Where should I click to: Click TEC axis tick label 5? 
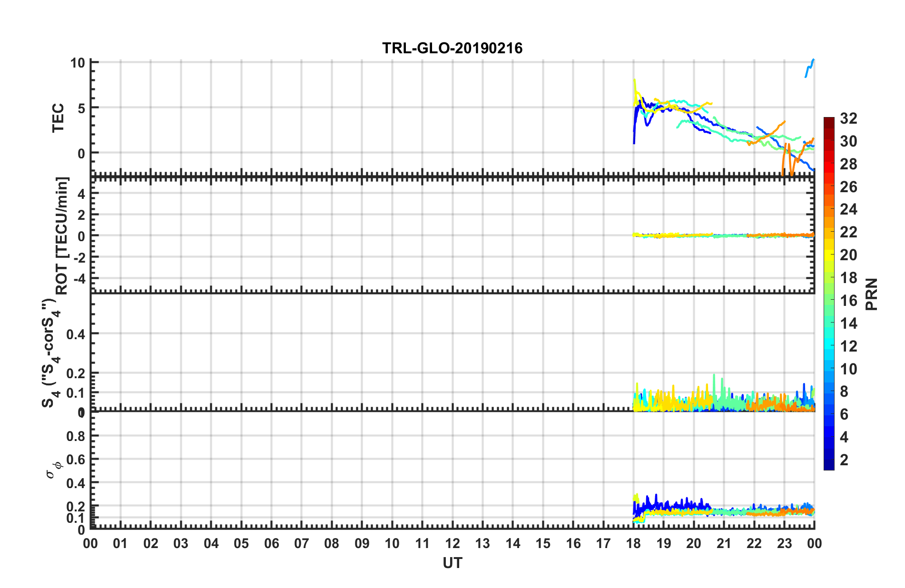tap(81, 108)
